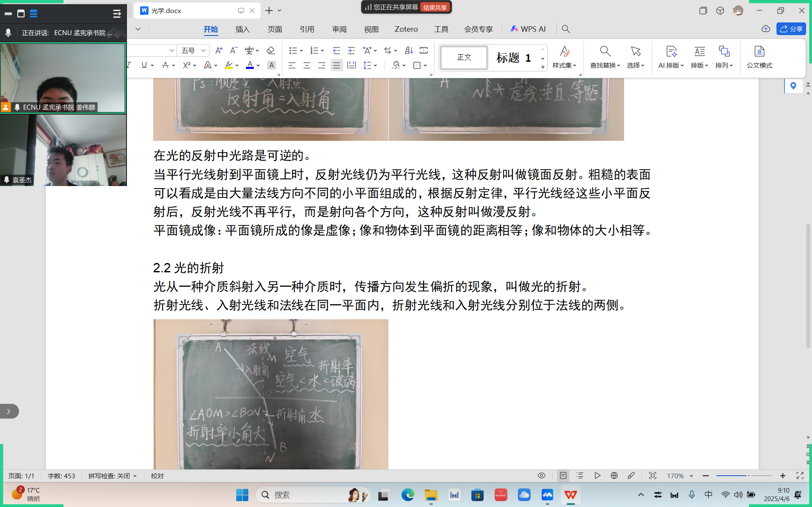
Task: Switch to the 插入 (Insert) tab
Action: (242, 29)
